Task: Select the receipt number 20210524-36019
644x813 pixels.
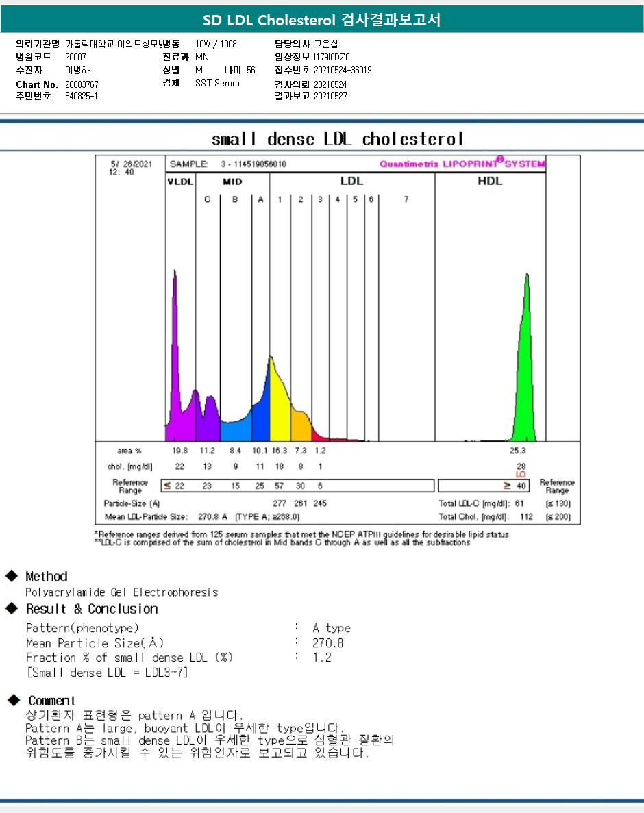Action: (x=343, y=70)
